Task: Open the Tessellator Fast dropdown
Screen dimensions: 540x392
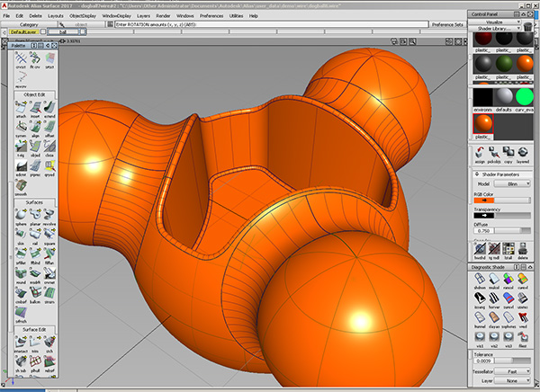Action: tap(512, 371)
